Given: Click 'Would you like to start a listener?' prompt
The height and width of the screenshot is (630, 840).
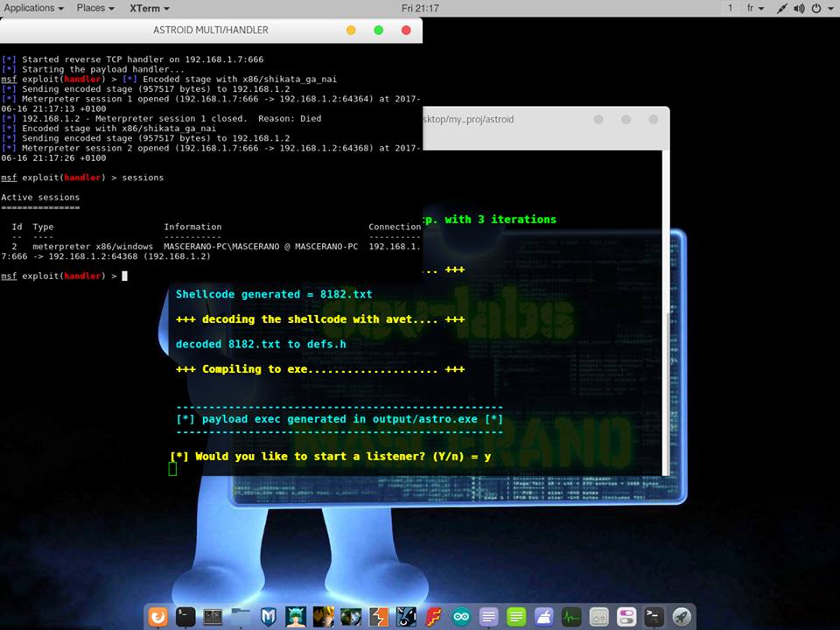Looking at the screenshot, I should tap(310, 457).
